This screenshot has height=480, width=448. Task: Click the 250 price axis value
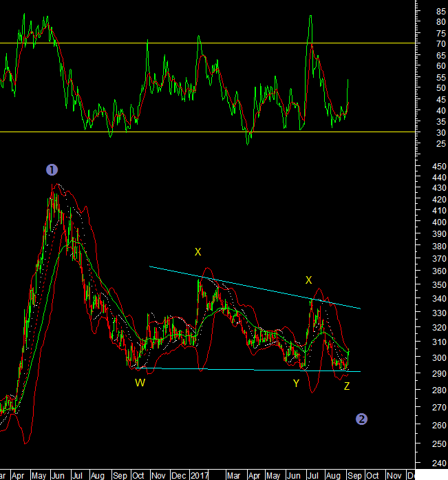click(439, 444)
